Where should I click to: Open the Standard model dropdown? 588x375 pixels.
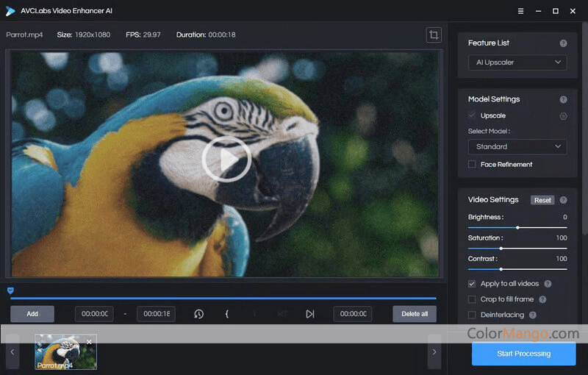[x=517, y=146]
